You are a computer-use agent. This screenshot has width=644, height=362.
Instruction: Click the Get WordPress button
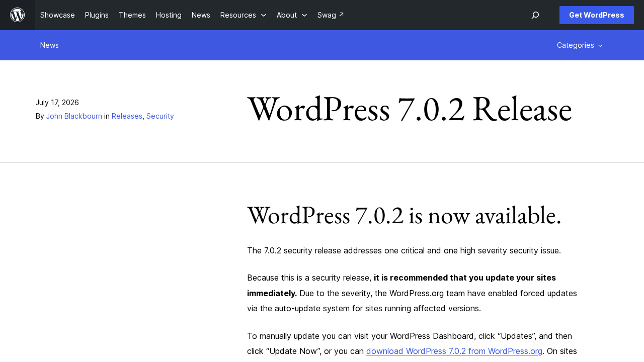tap(597, 15)
